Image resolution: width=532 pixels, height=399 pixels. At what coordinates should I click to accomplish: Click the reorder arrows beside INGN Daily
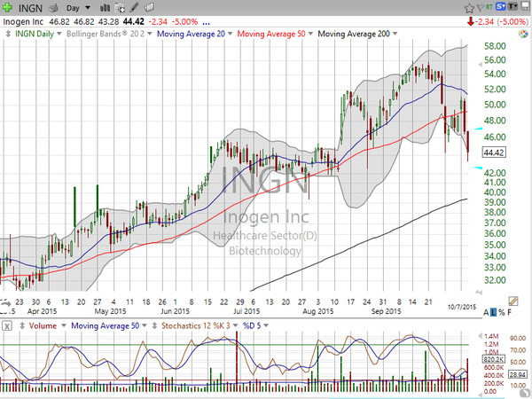click(8, 34)
